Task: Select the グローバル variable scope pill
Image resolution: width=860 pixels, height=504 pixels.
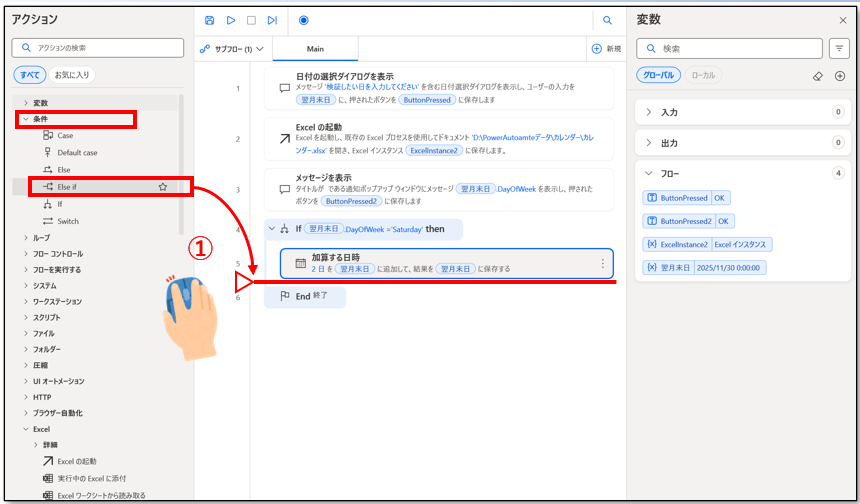Action: click(658, 76)
